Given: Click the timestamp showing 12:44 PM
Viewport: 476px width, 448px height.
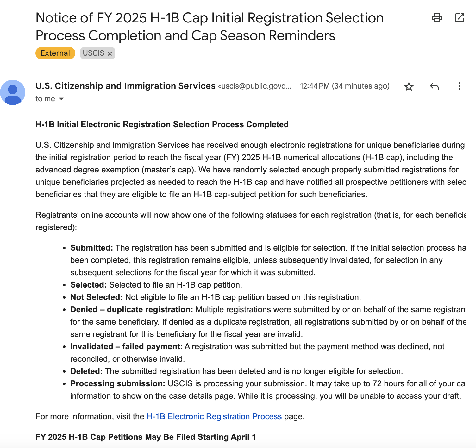Looking at the screenshot, I should coord(345,86).
